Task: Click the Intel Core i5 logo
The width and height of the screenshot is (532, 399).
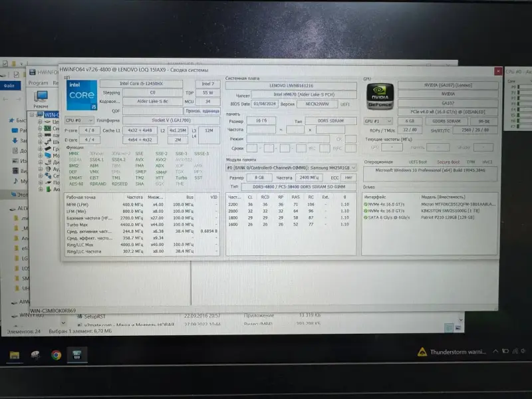Action: coord(82,95)
